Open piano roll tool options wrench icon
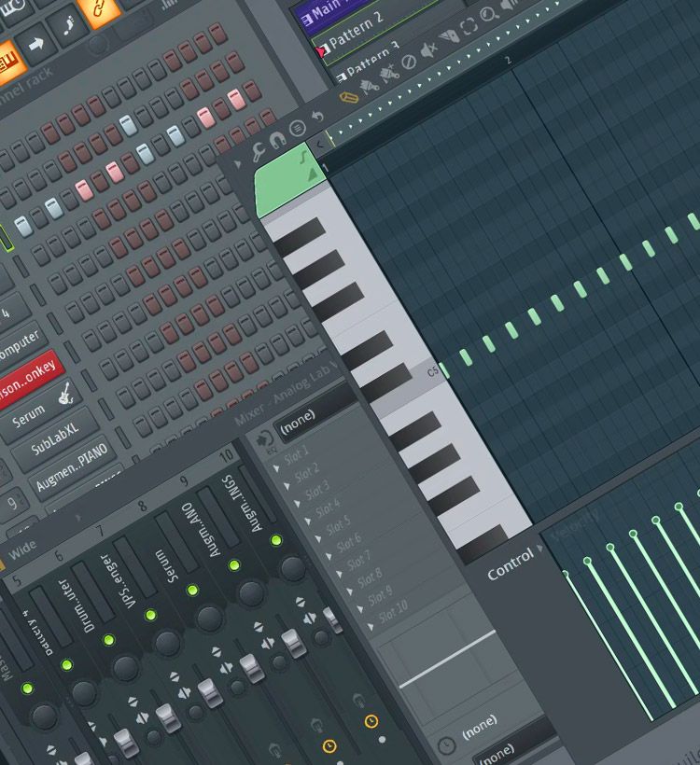Screen dimensions: 700x765 259,152
